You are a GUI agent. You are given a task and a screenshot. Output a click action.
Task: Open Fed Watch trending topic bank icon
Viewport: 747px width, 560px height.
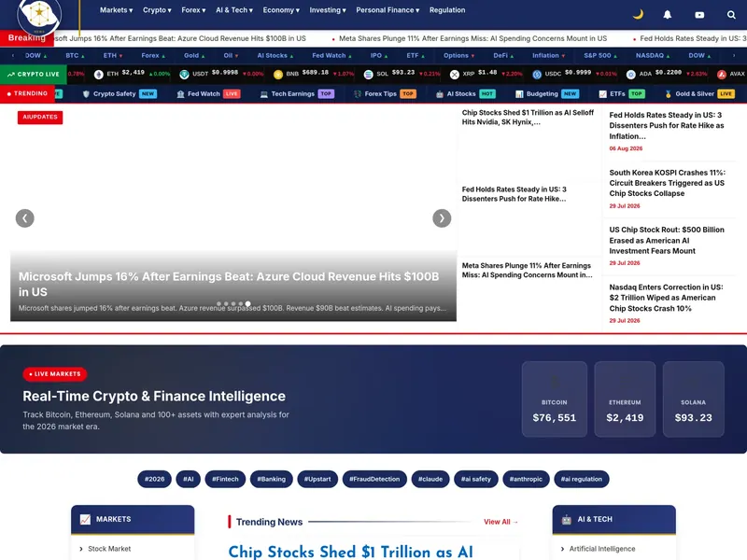[x=180, y=94]
